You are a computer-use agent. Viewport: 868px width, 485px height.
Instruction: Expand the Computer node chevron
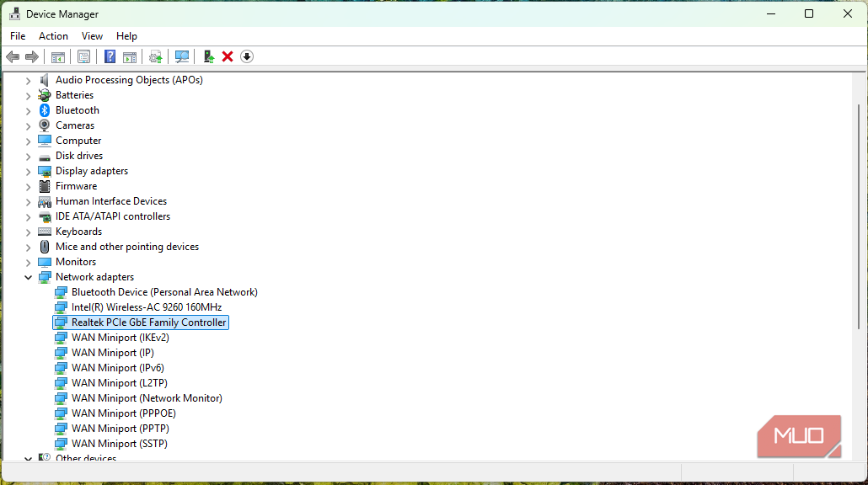tap(29, 141)
